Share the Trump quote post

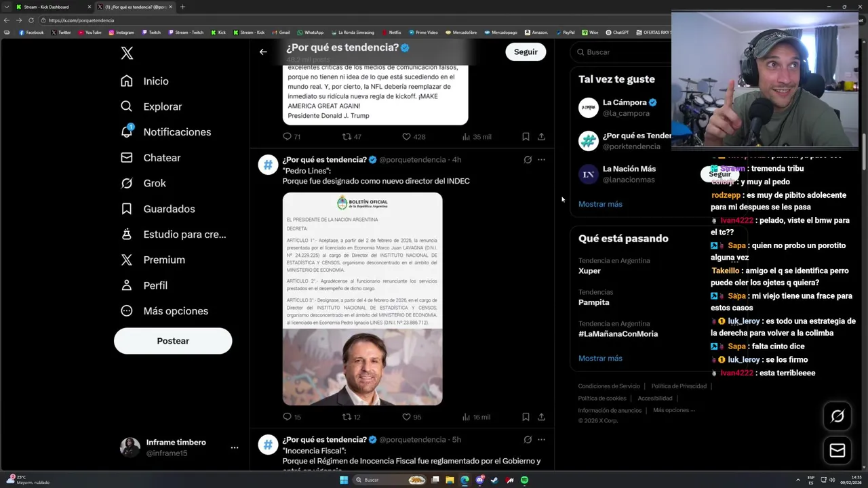[x=541, y=136]
